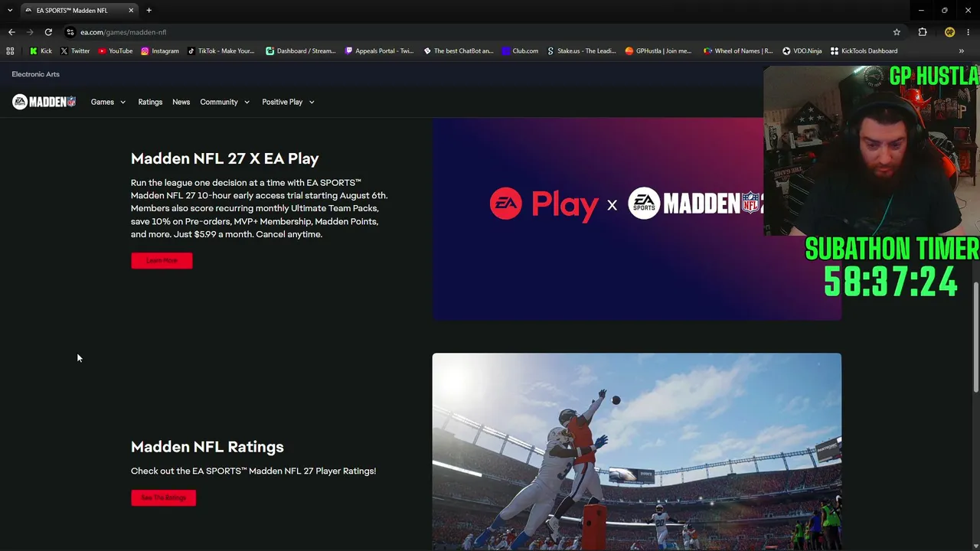
Task: Open the browser profile avatar
Action: (x=949, y=32)
